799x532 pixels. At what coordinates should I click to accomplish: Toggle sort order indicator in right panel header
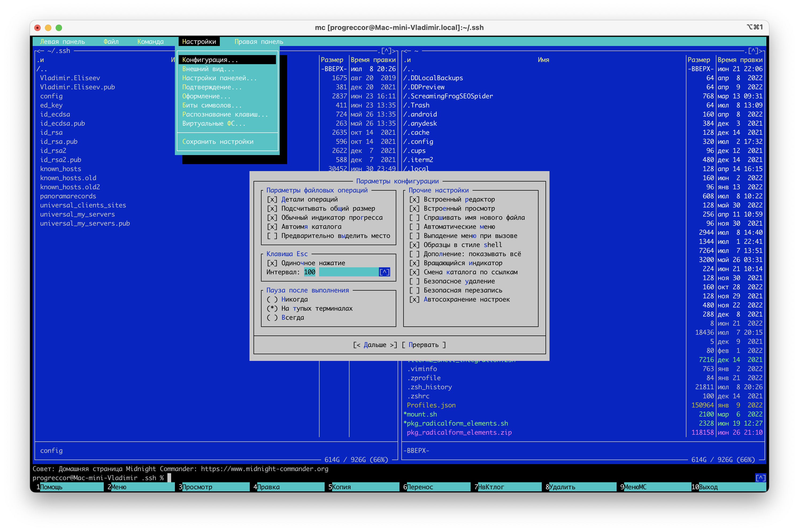click(407, 60)
